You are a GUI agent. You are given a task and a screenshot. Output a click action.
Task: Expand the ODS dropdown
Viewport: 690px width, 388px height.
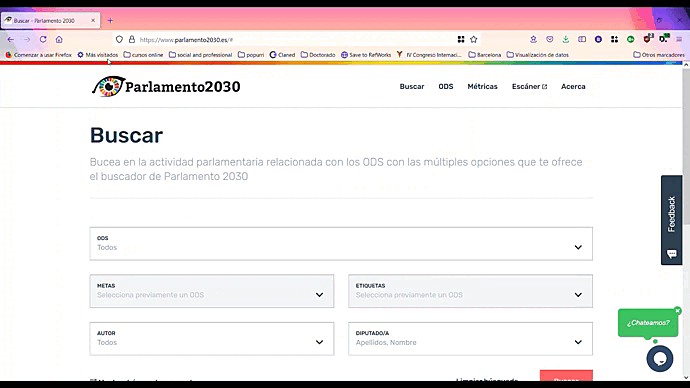tap(341, 244)
